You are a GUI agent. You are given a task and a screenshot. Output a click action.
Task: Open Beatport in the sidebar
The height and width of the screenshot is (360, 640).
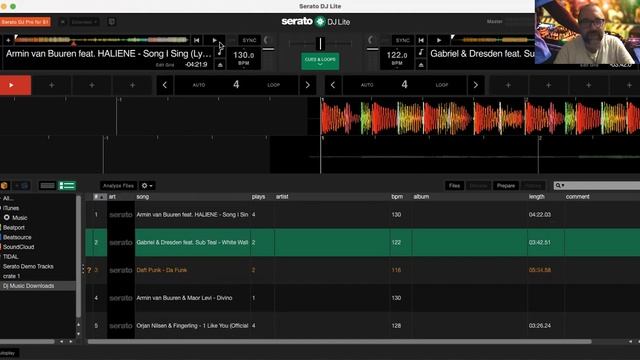[14, 228]
